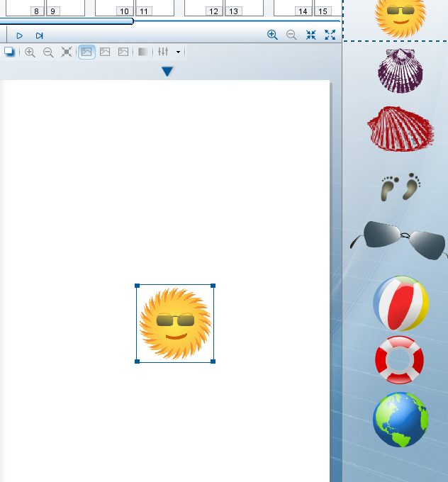Choose the red clam shell clipart
The image size is (448, 482).
coord(401,129)
